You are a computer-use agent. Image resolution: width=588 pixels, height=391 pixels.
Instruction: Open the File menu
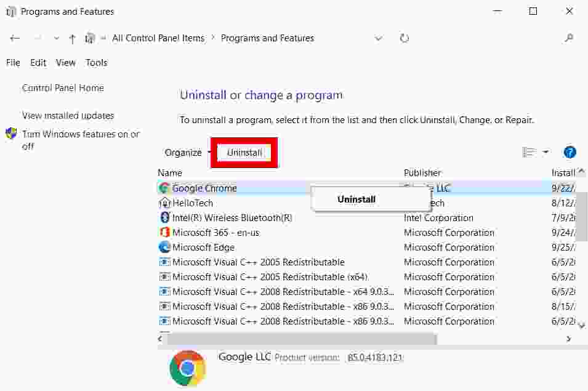(13, 63)
